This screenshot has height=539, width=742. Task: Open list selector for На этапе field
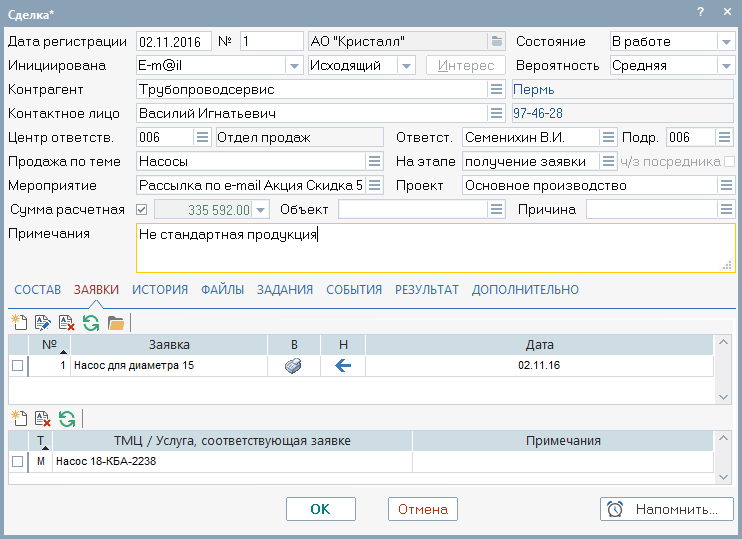point(608,161)
